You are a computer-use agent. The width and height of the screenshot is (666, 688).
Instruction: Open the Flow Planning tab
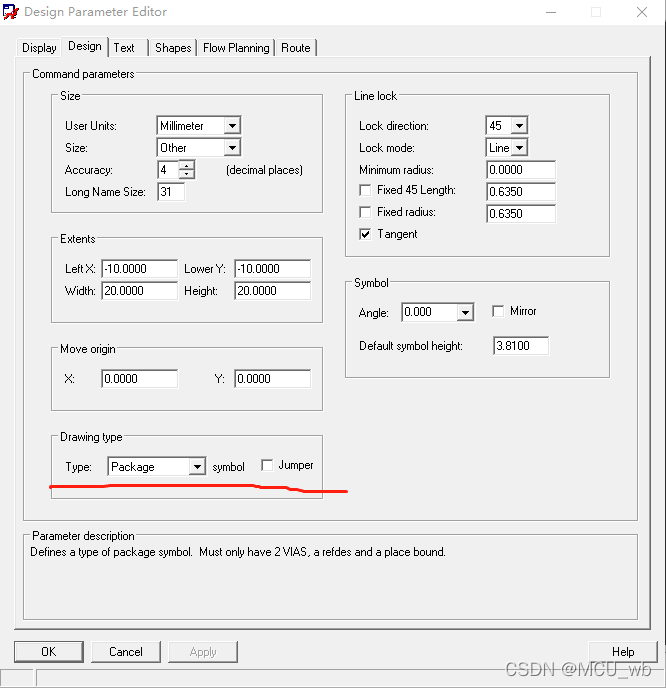236,48
